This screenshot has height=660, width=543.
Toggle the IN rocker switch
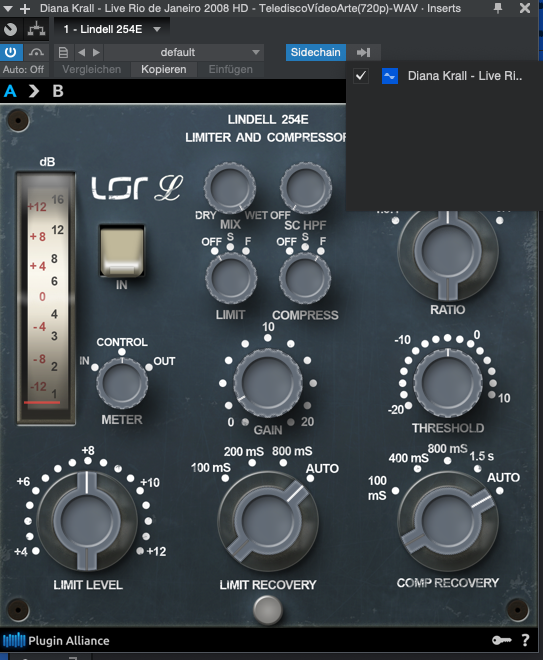122,250
